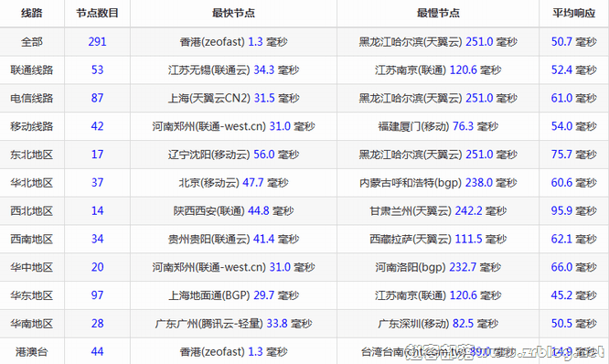Click 江苏无锡(联通云) 34.3 毫秒 cell
Screen dimensions: 609x364
point(233,70)
